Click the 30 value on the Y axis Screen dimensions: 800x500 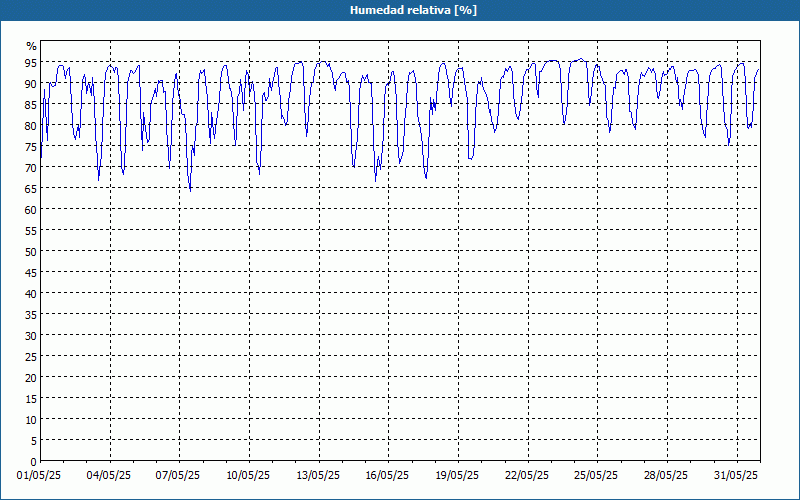click(x=31, y=336)
